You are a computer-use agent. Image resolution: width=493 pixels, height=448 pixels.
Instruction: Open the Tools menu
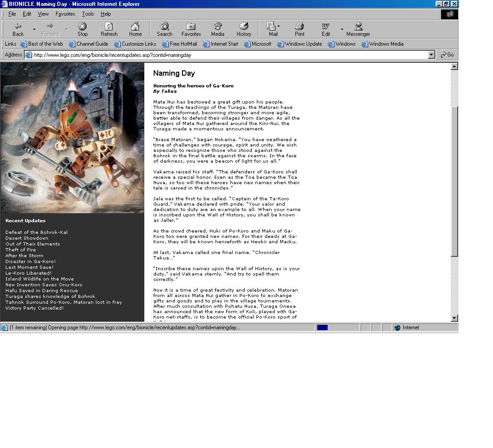pos(88,14)
